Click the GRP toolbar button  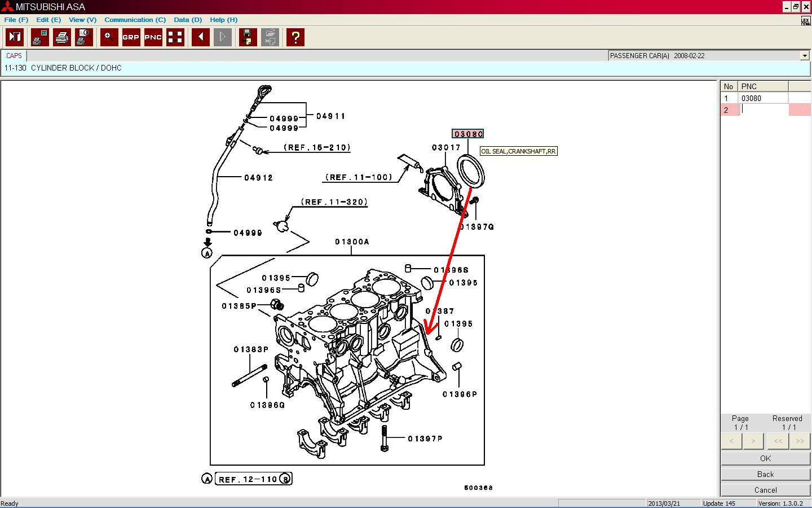pyautogui.click(x=131, y=37)
